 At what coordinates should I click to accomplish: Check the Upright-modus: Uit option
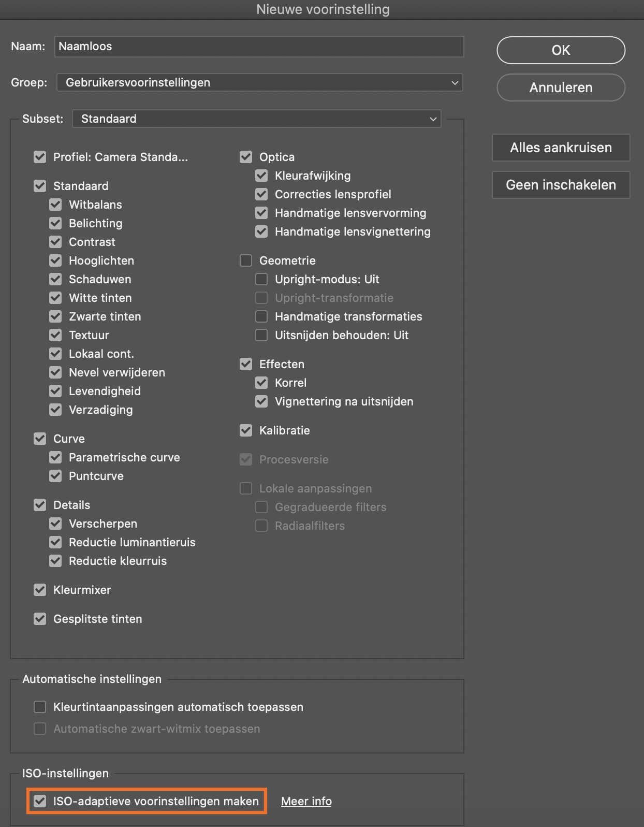(261, 279)
